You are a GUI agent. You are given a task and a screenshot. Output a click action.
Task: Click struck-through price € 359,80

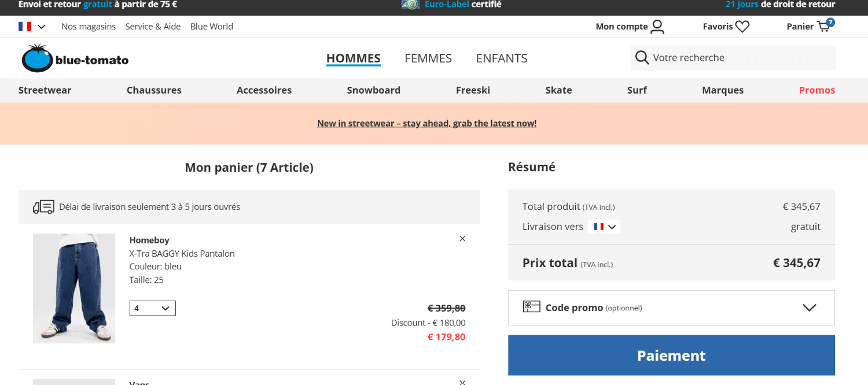click(446, 308)
